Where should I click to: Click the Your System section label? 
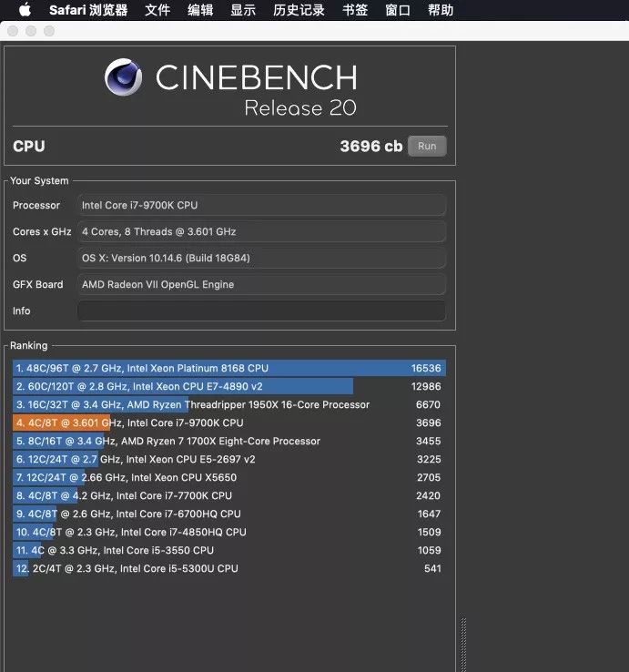point(39,181)
